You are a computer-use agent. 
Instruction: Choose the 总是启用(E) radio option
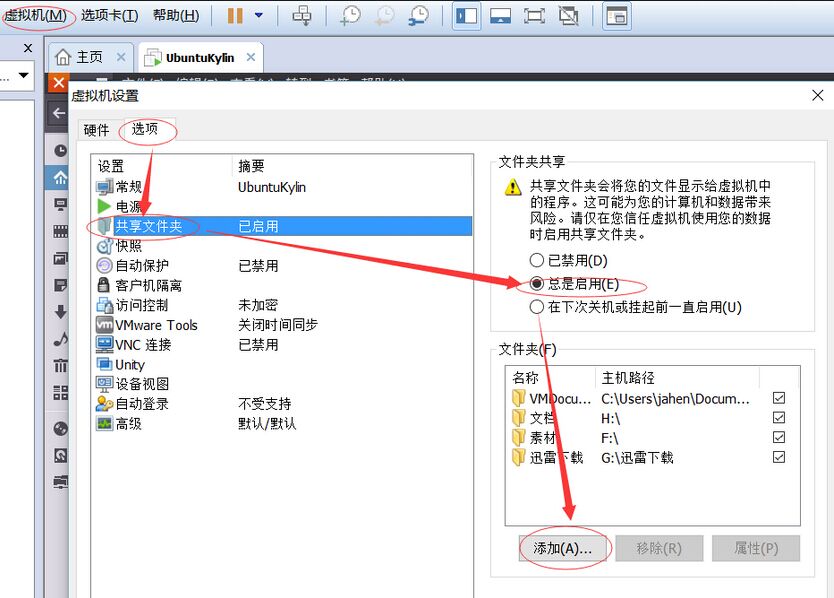point(575,284)
